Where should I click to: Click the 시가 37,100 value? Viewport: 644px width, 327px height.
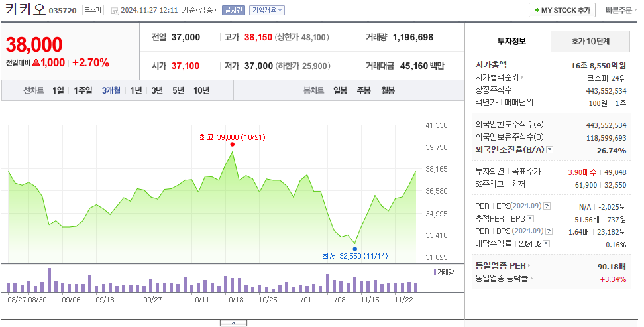coord(186,66)
